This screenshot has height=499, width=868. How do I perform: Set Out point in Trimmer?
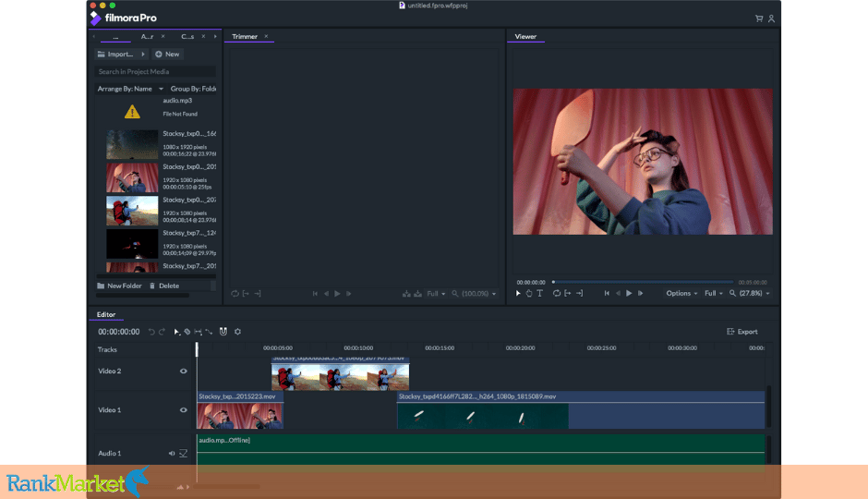[x=258, y=294]
